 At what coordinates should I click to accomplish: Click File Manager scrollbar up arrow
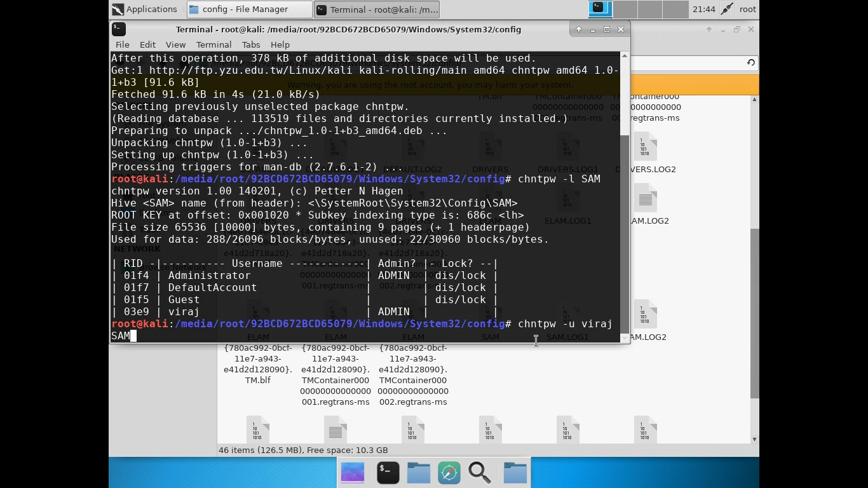tap(754, 100)
